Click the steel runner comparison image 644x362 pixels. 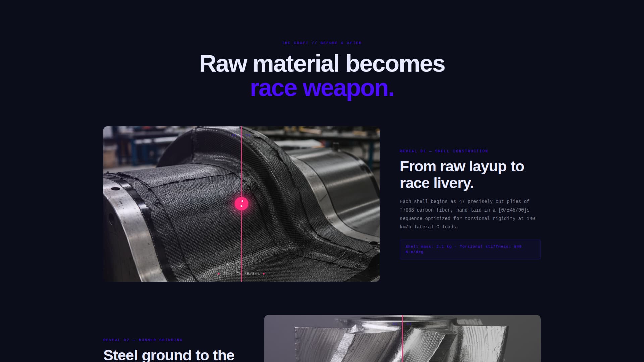pos(402,339)
